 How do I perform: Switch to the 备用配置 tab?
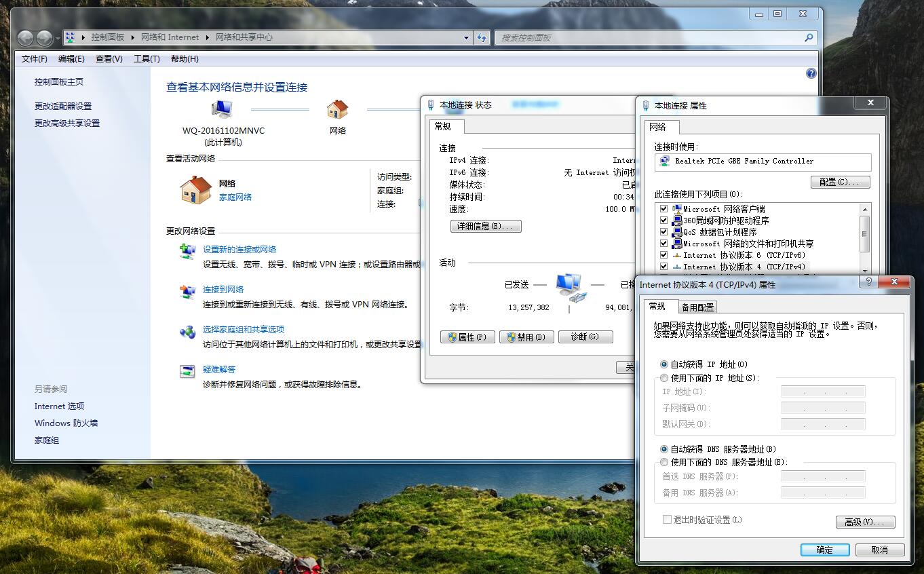[x=698, y=307]
